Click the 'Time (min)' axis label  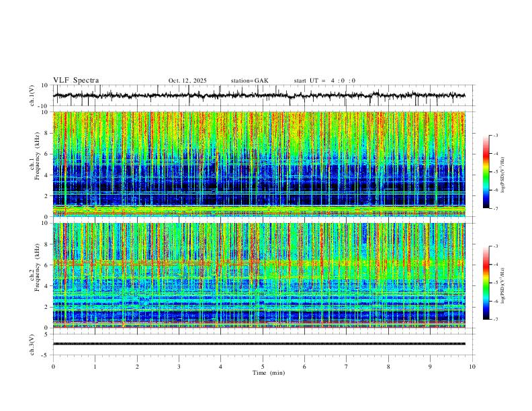(x=269, y=373)
